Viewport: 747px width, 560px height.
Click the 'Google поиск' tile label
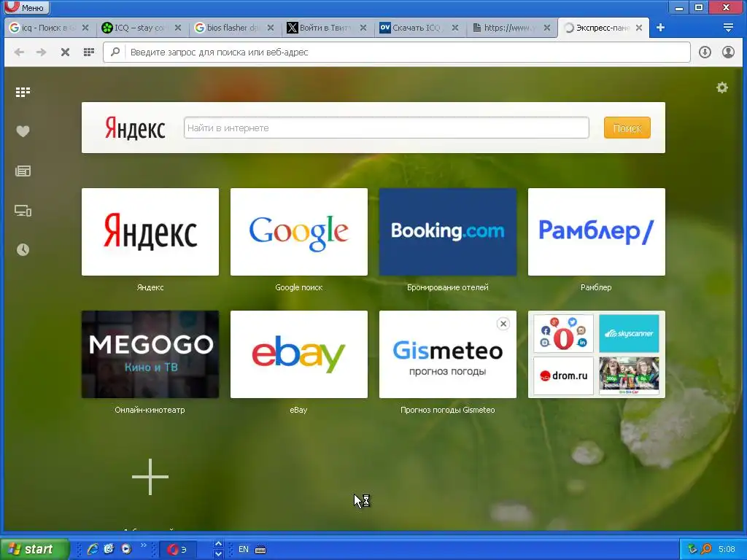(298, 287)
